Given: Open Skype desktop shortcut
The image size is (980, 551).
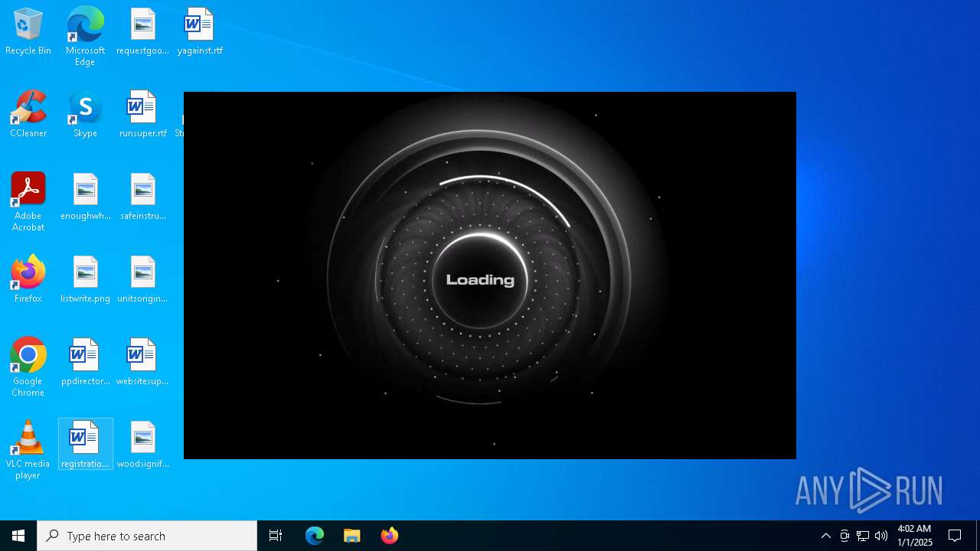Looking at the screenshot, I should click(x=85, y=115).
